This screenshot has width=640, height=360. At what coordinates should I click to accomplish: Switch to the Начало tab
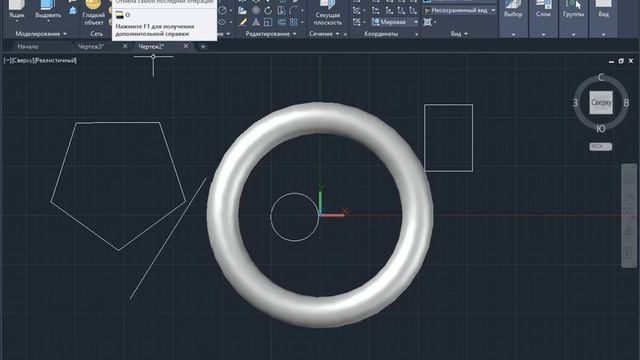[28, 47]
